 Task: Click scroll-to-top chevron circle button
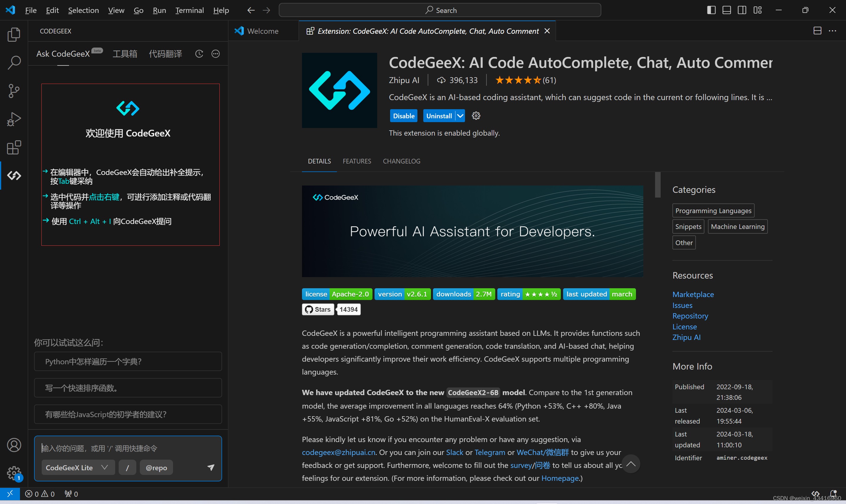click(631, 463)
